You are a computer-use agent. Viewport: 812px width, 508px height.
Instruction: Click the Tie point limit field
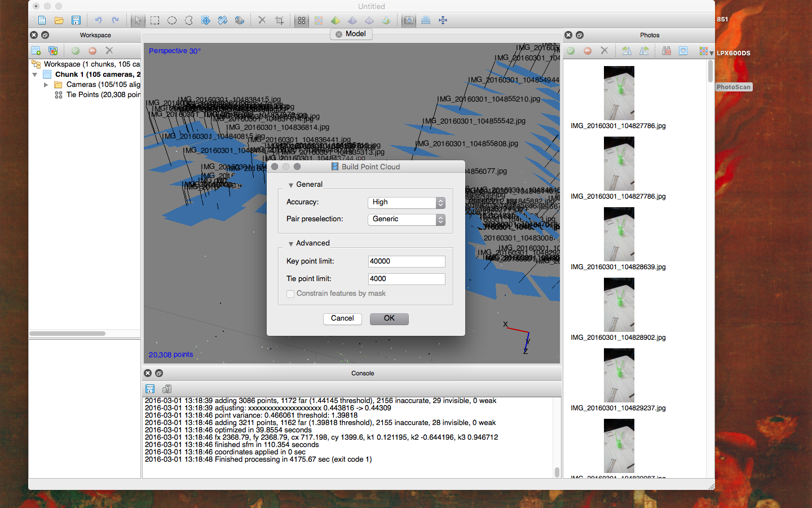(407, 279)
